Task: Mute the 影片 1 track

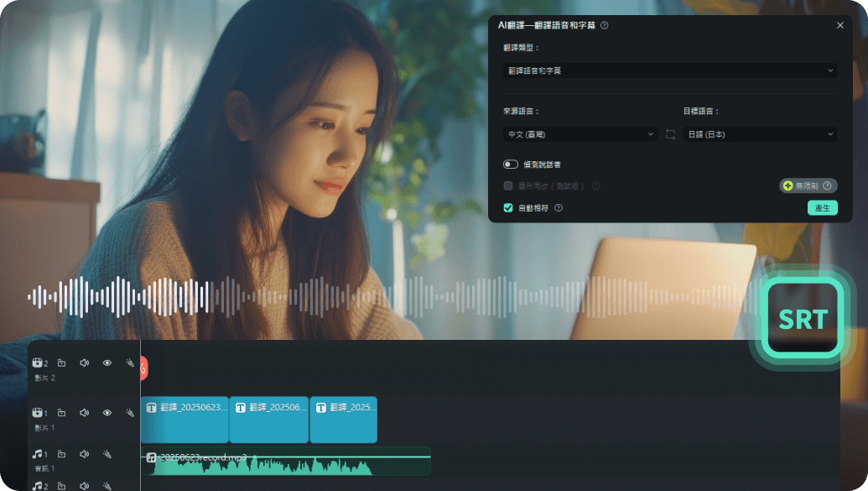Action: [x=84, y=413]
